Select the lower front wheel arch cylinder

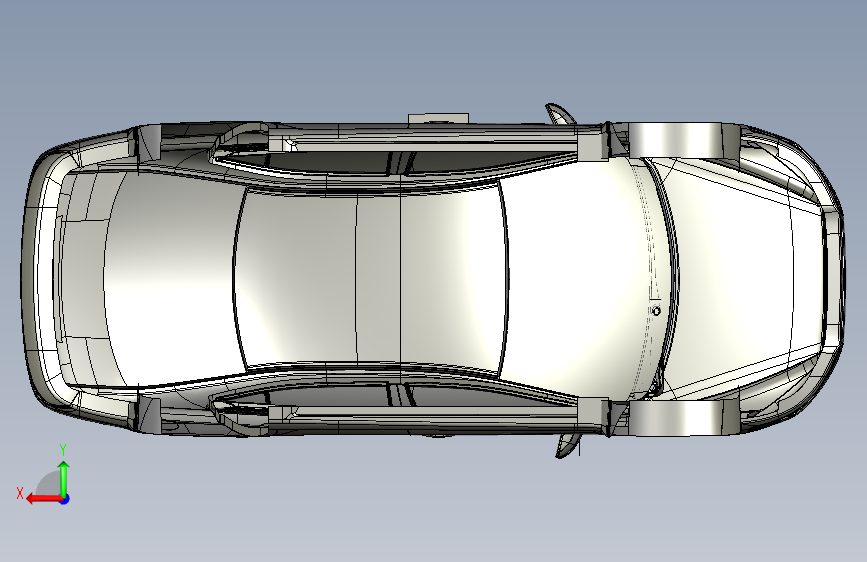683,418
